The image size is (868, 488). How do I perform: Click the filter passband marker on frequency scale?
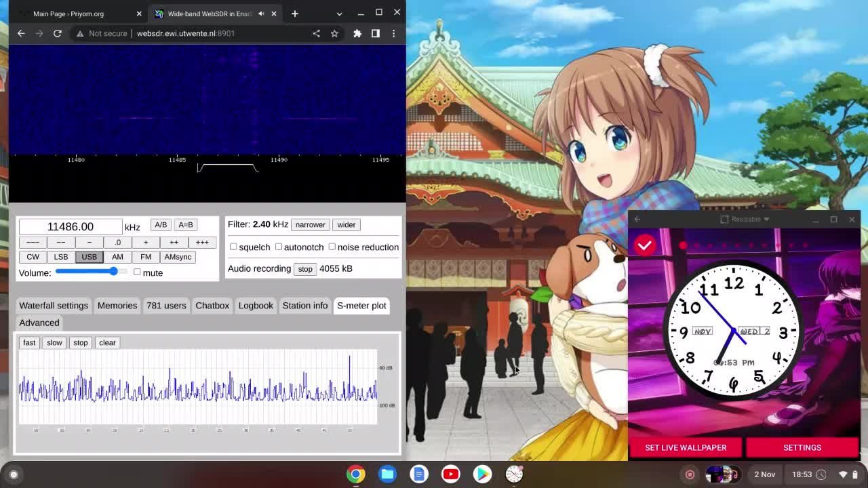coord(228,167)
